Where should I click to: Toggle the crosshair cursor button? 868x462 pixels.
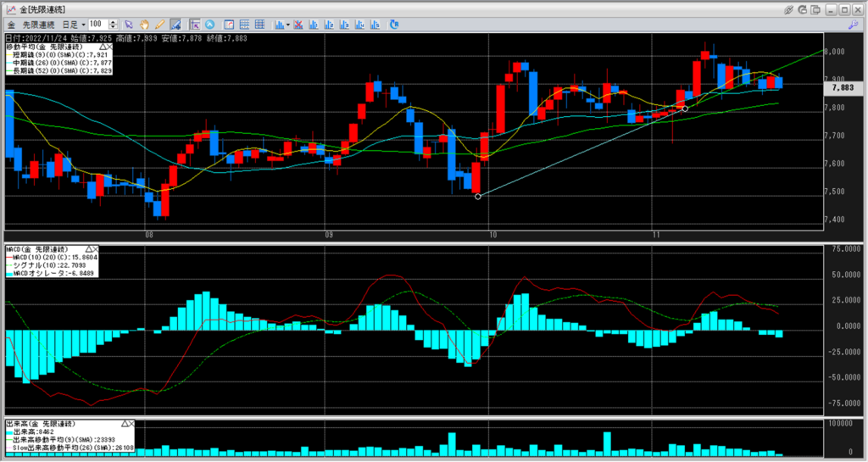pyautogui.click(x=194, y=25)
